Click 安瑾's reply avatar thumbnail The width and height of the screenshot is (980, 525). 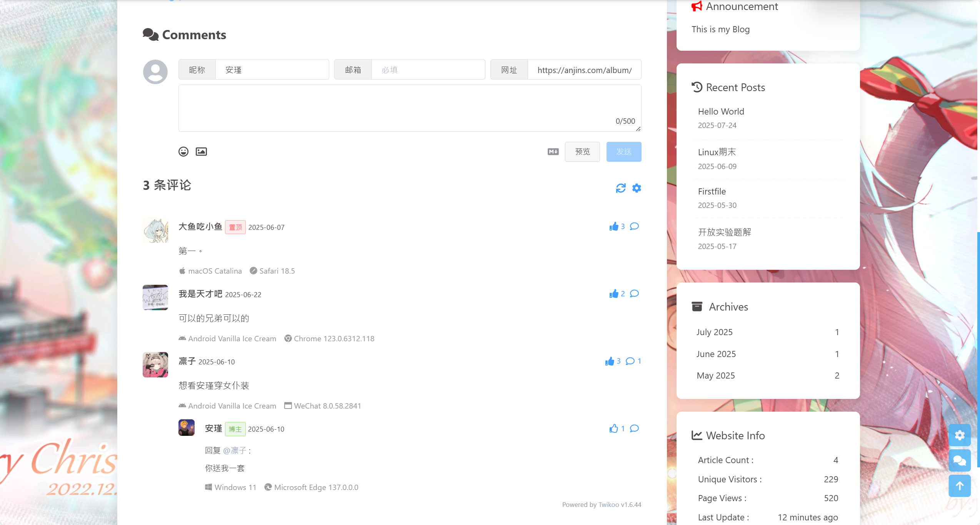(187, 427)
